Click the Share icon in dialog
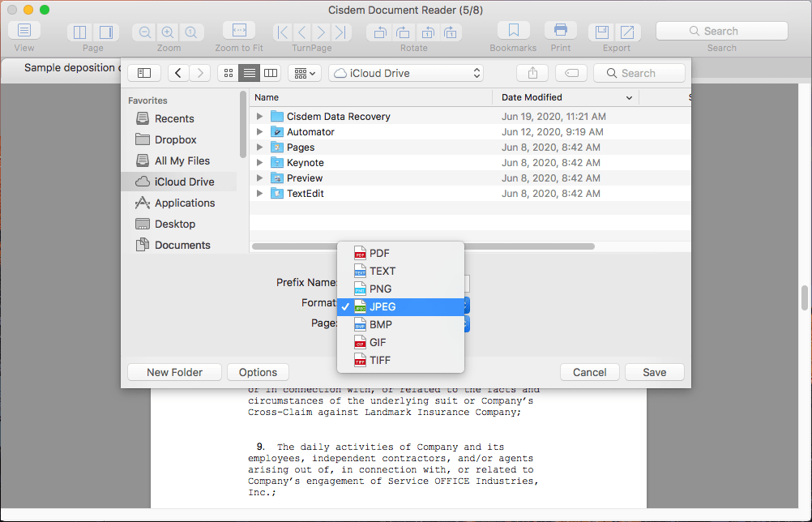Image resolution: width=812 pixels, height=522 pixels. coord(532,73)
